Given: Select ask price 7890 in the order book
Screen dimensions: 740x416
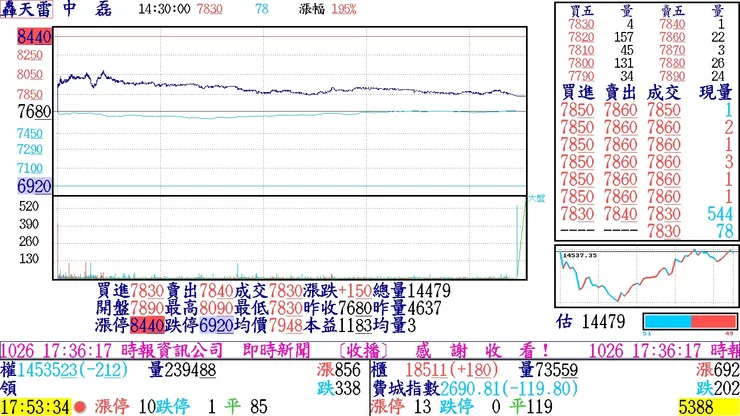Looking at the screenshot, I should click(x=672, y=76).
